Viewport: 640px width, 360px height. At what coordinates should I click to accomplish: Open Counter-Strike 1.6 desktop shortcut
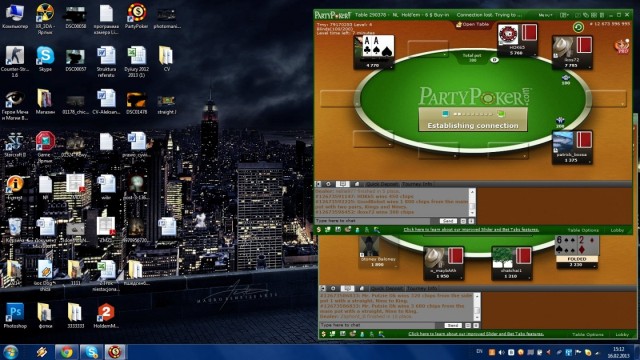coord(15,61)
